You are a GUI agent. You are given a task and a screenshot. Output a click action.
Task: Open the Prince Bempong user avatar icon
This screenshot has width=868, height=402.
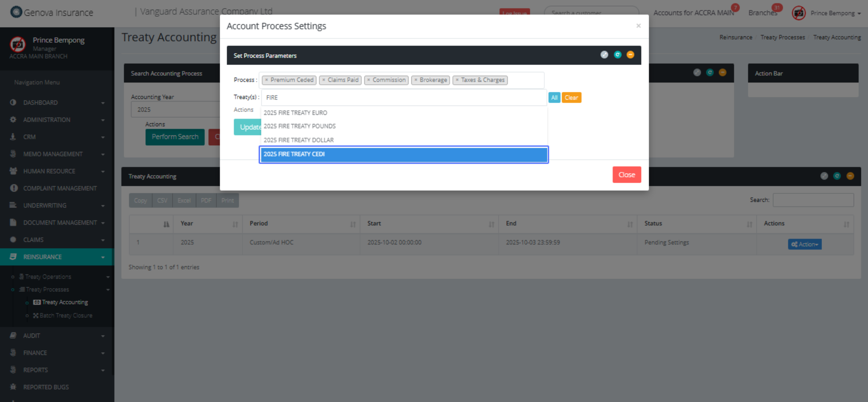tap(798, 13)
